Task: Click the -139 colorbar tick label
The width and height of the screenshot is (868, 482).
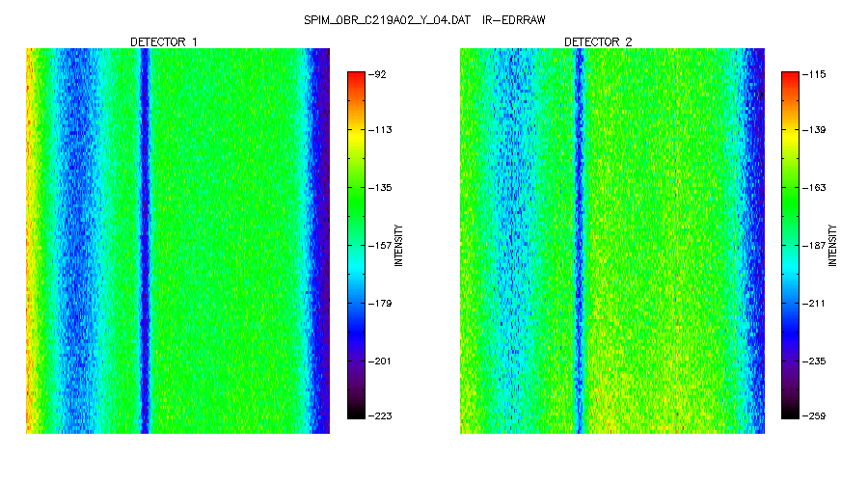Action: click(x=814, y=130)
